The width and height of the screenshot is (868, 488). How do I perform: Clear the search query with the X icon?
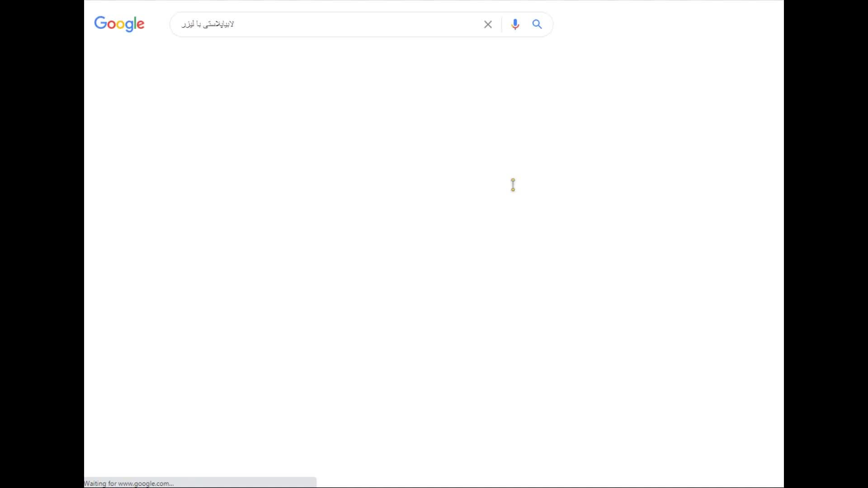click(487, 24)
